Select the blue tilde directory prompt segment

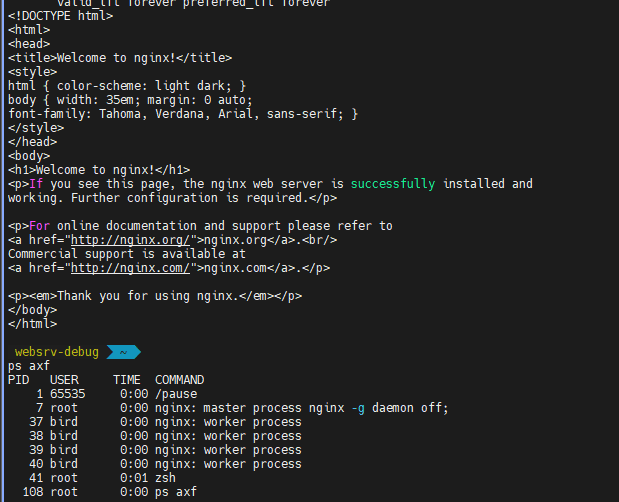point(122,352)
